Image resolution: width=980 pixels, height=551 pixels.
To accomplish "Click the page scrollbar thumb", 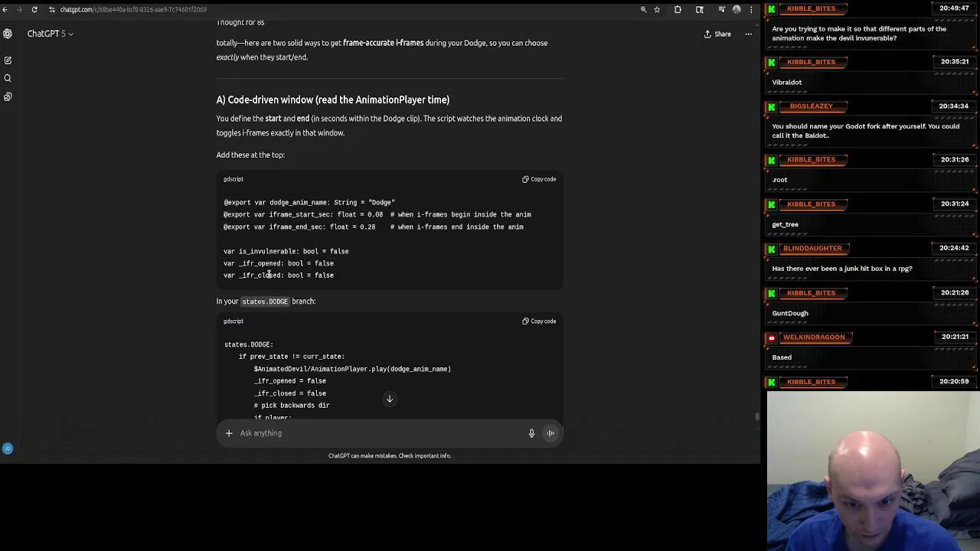I will [757, 417].
